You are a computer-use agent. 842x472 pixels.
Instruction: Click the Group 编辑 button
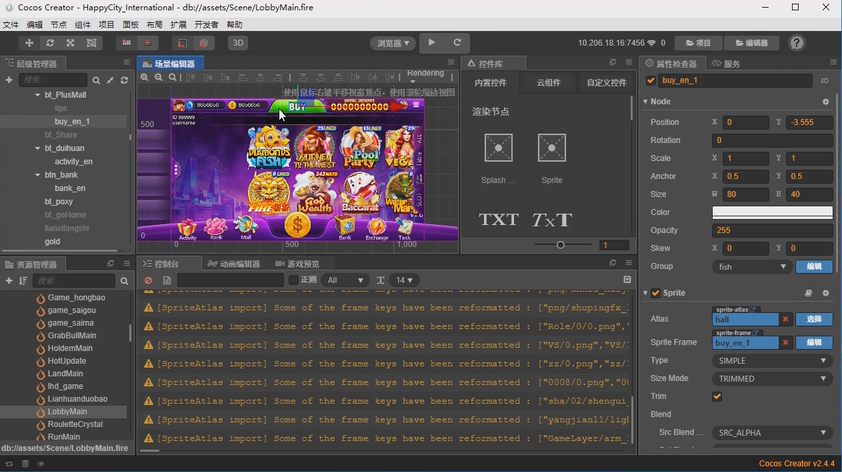(x=814, y=267)
